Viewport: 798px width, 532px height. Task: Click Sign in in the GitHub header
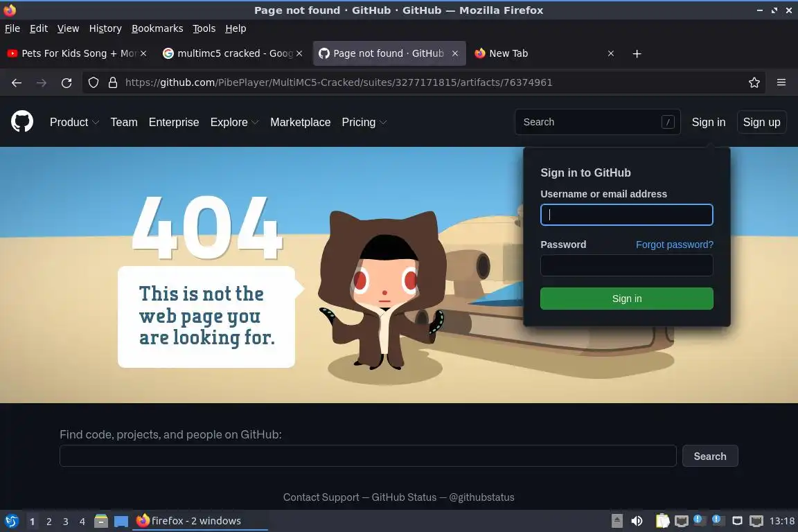point(709,122)
